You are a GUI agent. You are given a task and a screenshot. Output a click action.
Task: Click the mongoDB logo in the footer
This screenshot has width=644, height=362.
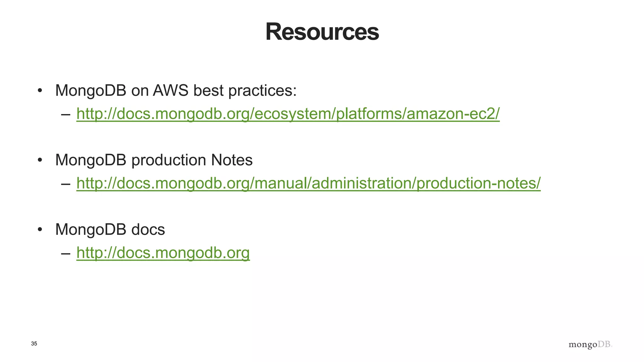(x=590, y=344)
